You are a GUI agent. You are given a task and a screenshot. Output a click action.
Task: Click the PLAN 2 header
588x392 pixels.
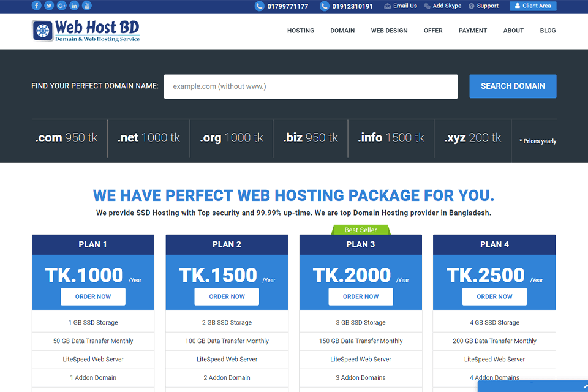coord(227,244)
